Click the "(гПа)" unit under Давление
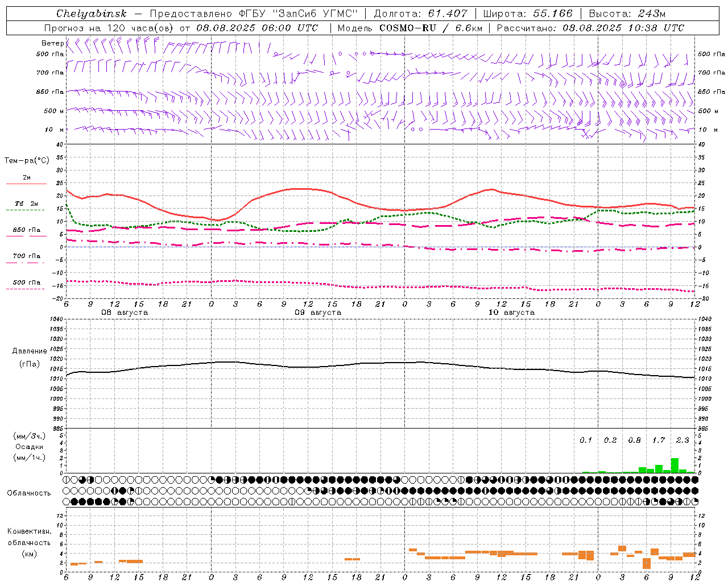The height and width of the screenshot is (582, 728). 30,364
